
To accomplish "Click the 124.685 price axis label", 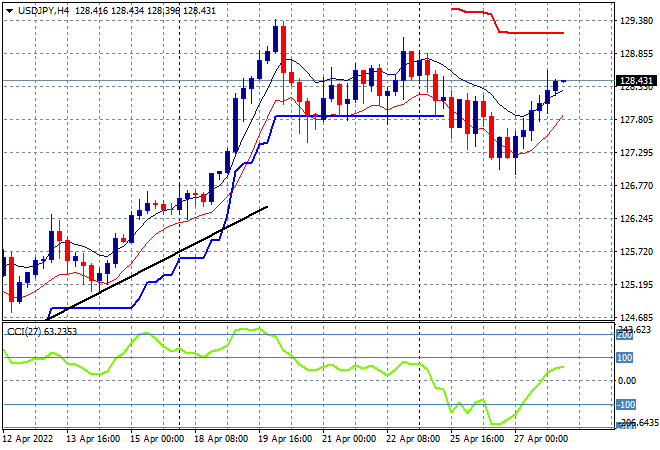I will (x=636, y=317).
